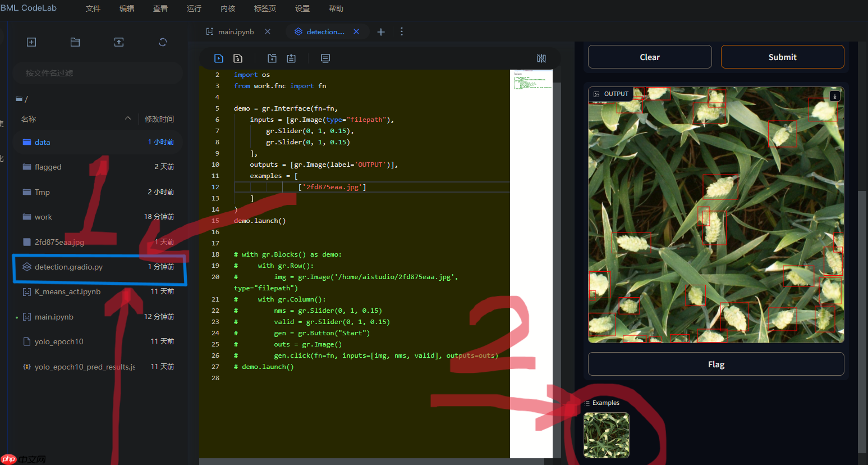Open the tab bar three-dot more menu
This screenshot has width=868, height=465.
402,32
